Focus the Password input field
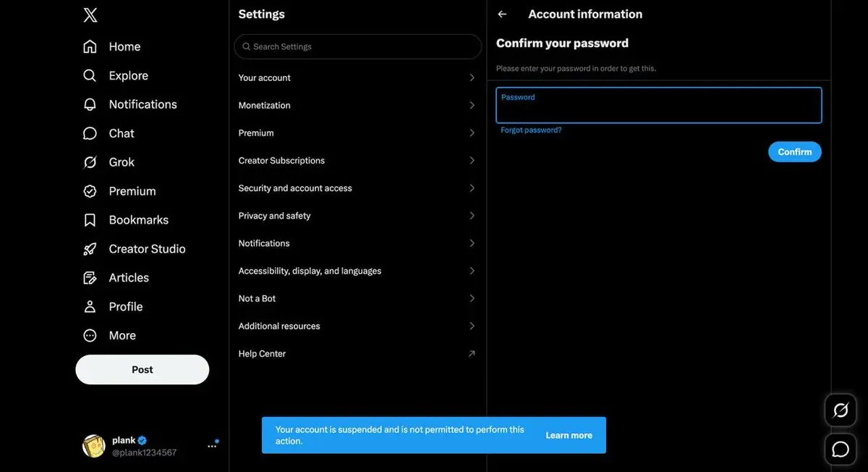This screenshot has height=472, width=868. pos(658,105)
